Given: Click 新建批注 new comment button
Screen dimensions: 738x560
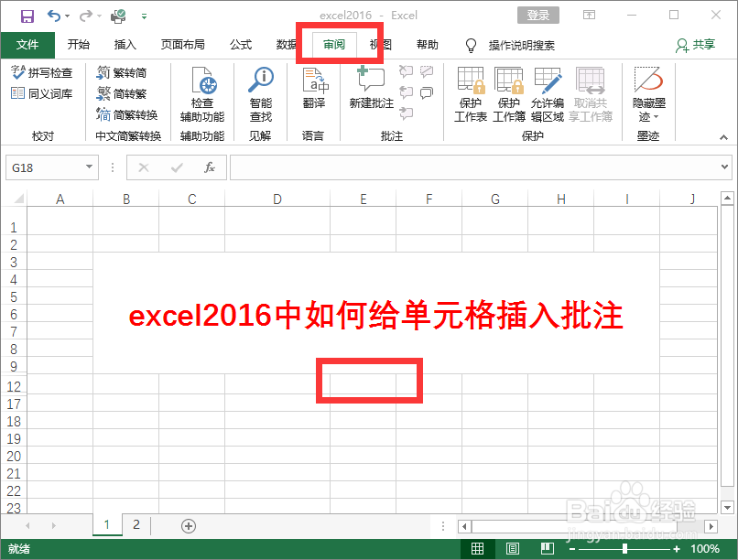Looking at the screenshot, I should [x=372, y=88].
